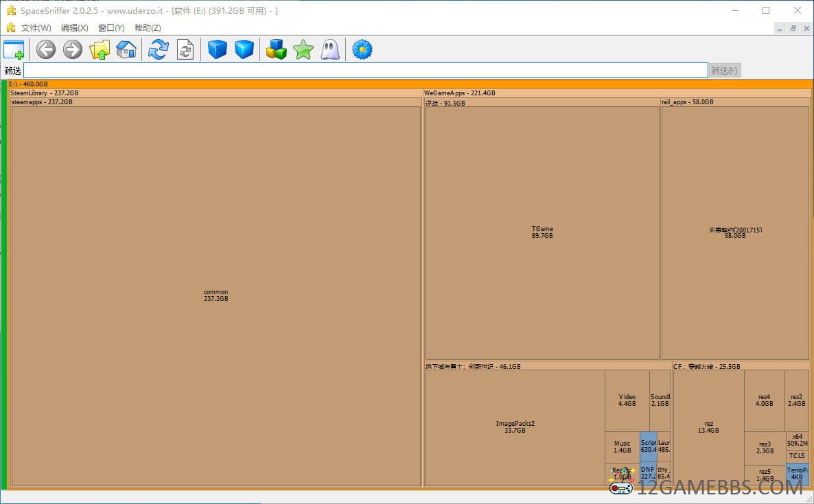Select the WeGameApps - 221.4GB header

tap(617, 93)
